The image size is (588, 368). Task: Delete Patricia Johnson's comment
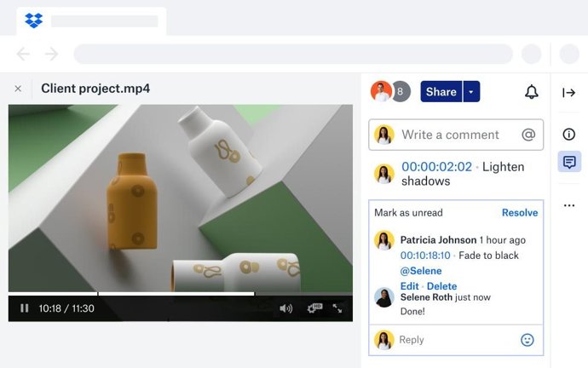[441, 286]
